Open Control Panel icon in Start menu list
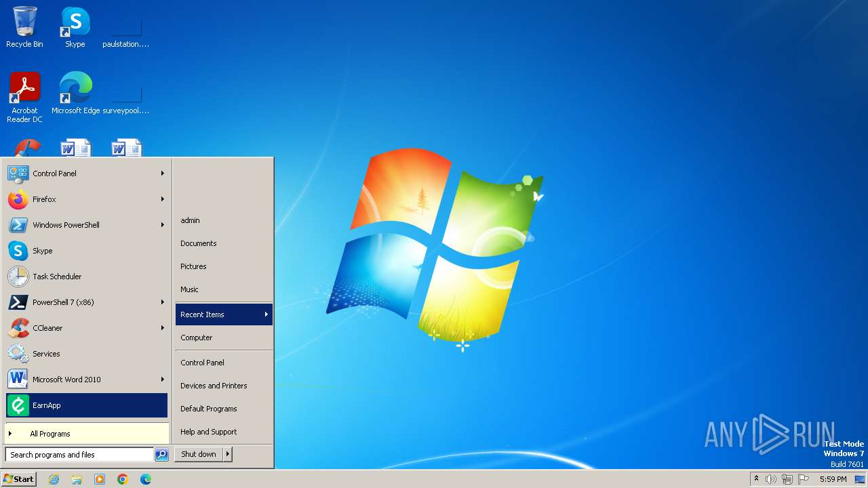868x488 pixels. 18,174
